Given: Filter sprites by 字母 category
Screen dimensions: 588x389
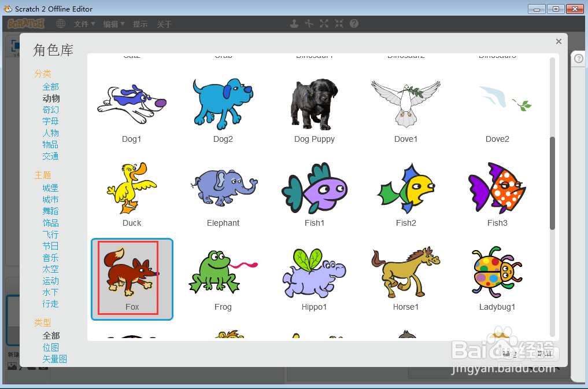Looking at the screenshot, I should pyautogui.click(x=51, y=122).
